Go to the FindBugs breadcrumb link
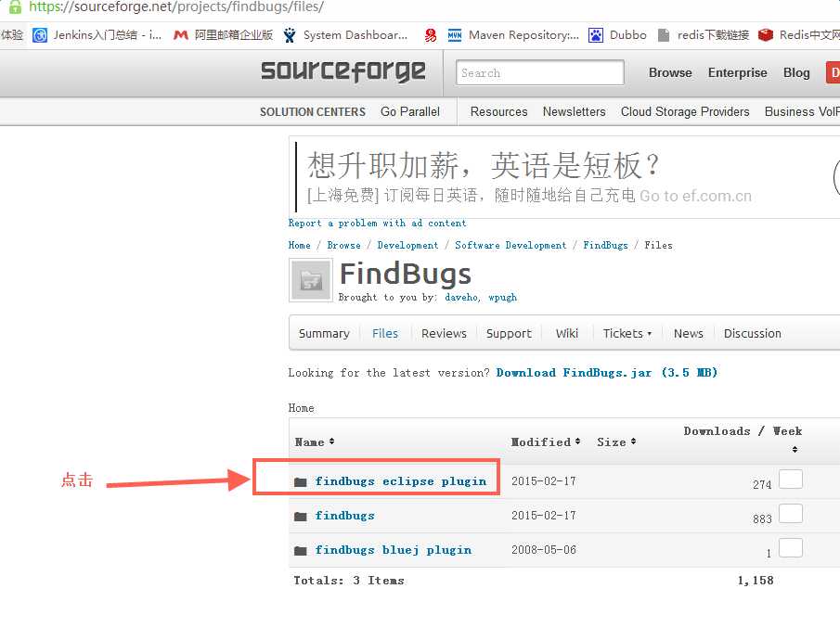 (605, 245)
